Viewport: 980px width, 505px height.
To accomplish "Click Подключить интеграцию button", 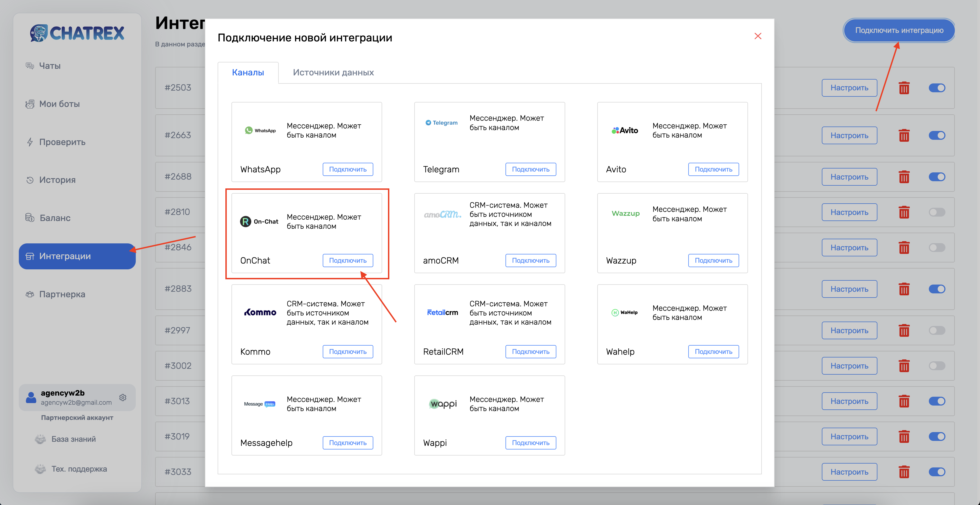I will [899, 30].
